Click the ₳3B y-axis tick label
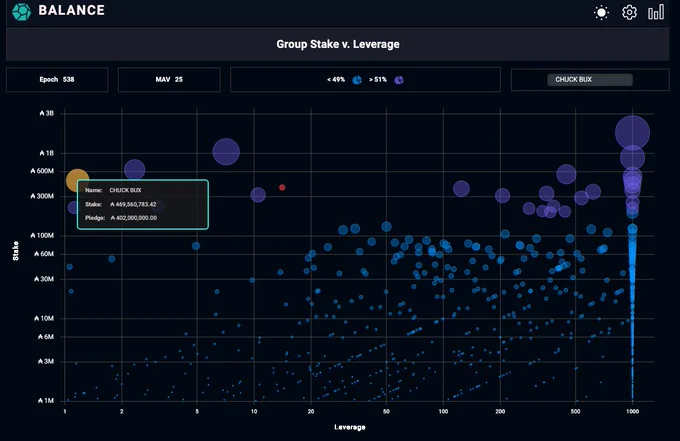 pos(46,113)
